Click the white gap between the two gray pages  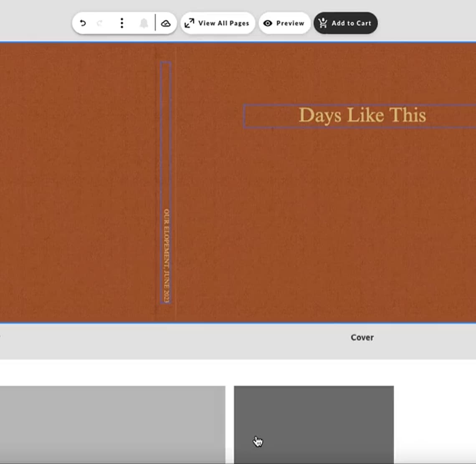[x=230, y=424]
